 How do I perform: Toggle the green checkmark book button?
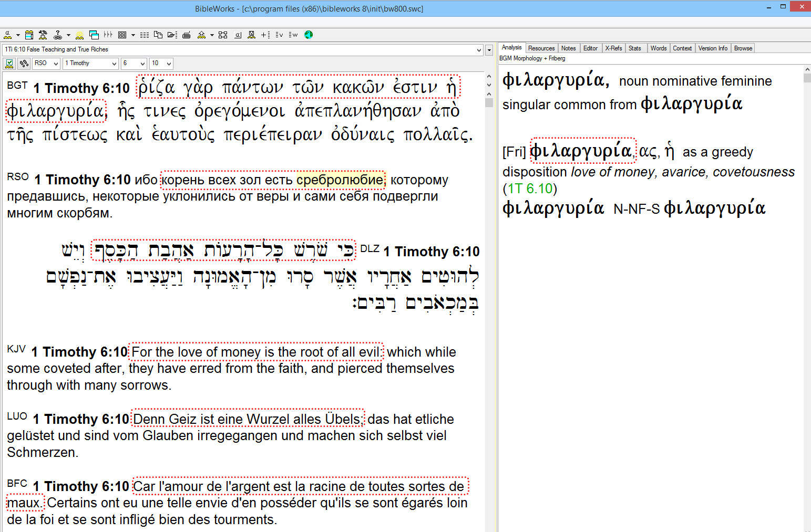tap(9, 64)
